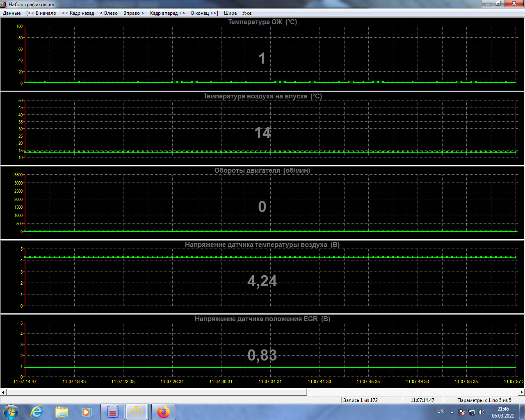Image resolution: width=525 pixels, height=420 pixels.
Task: Click the horizontal scrollbar thumb
Action: click(x=157, y=392)
